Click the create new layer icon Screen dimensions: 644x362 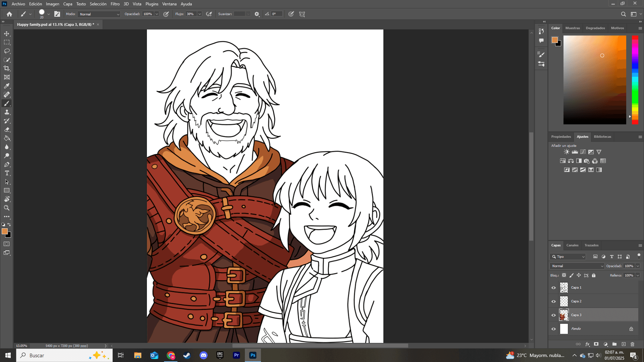pos(624,344)
